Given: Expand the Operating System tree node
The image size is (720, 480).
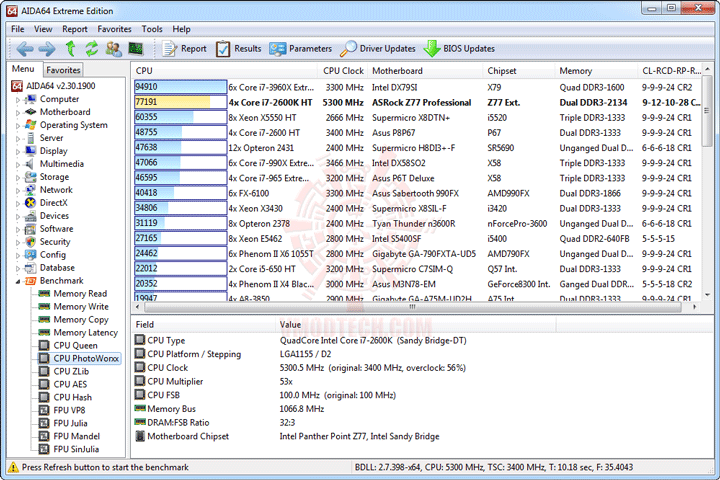Looking at the screenshot, I should coord(18,125).
